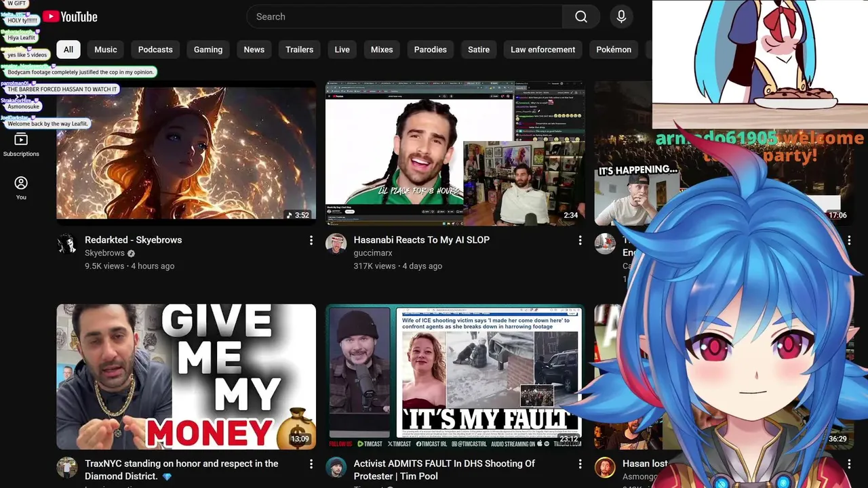Click the 9.5K views metadata text
868x488 pixels.
104,266
